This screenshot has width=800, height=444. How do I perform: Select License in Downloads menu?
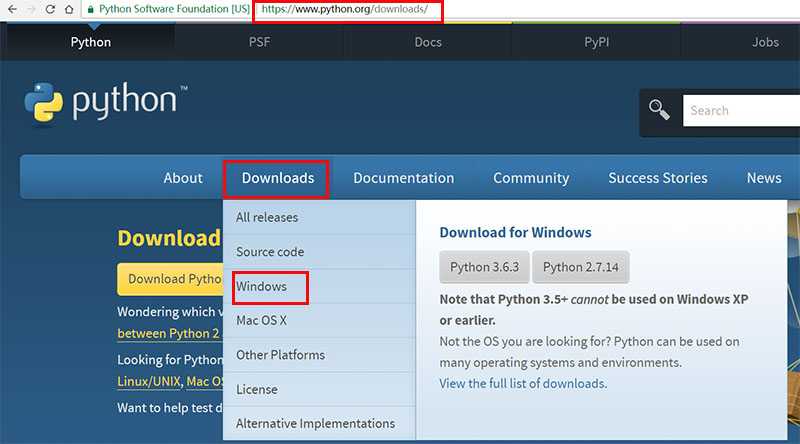[319, 389]
